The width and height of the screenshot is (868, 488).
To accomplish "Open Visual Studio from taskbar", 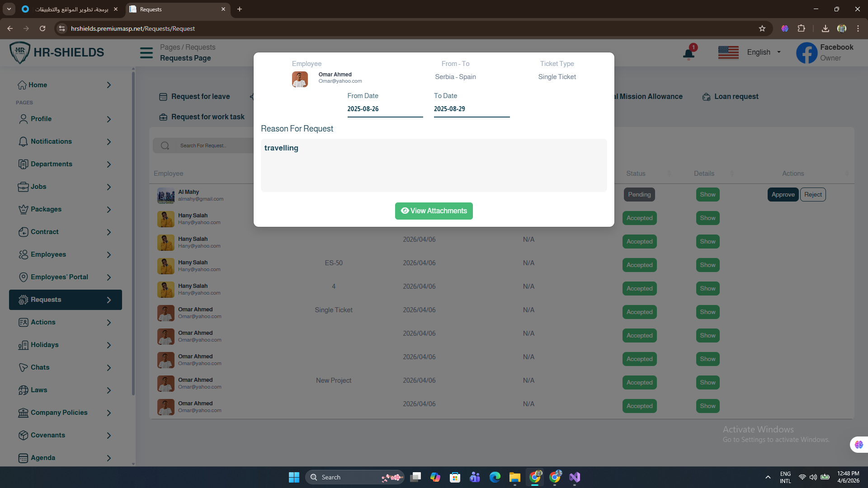I will click(575, 477).
